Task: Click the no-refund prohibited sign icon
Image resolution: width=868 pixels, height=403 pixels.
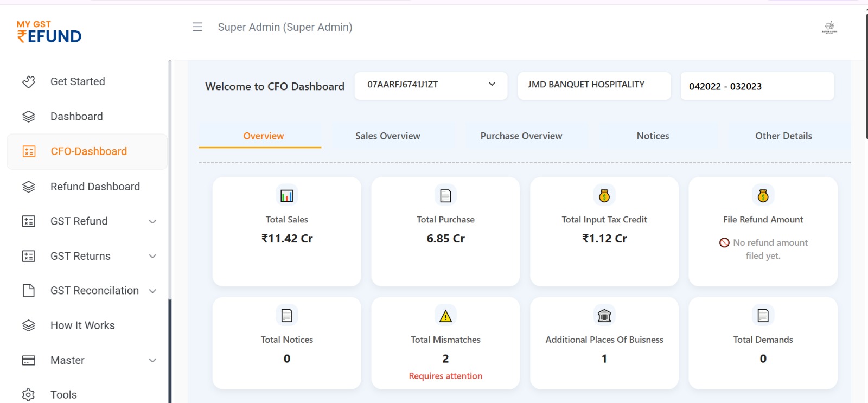Action: 724,242
